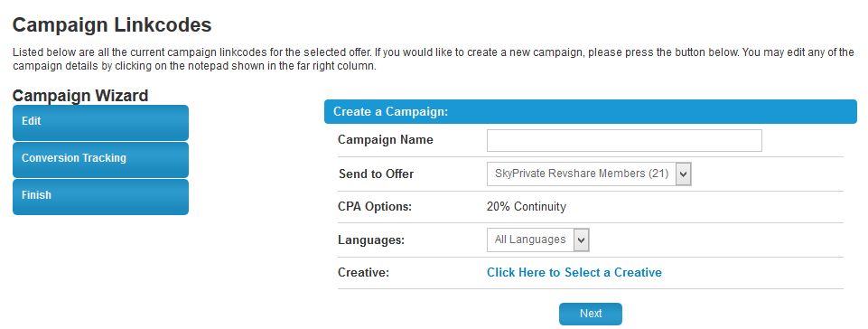The width and height of the screenshot is (868, 329).
Task: Click the Send to Offer dropdown arrow
Action: (x=683, y=174)
